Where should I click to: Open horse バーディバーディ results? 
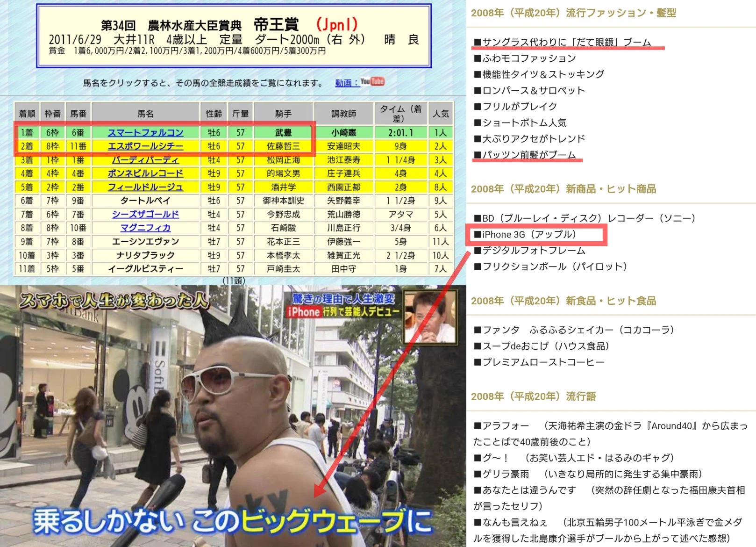point(145,160)
